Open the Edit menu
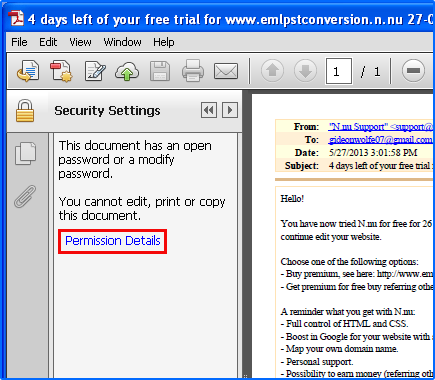 coord(48,42)
